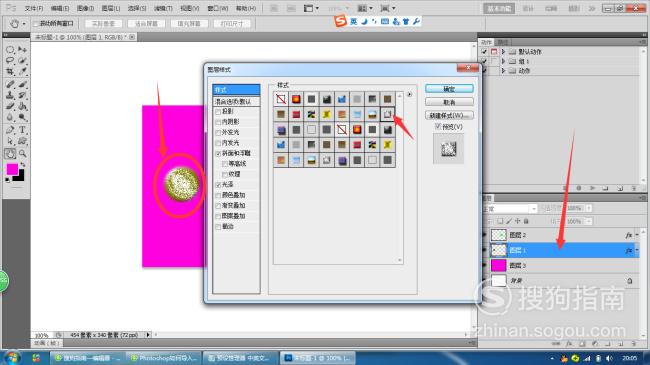Open the layer blend mode dropdown
Image resolution: width=650 pixels, height=365 pixels.
510,208
